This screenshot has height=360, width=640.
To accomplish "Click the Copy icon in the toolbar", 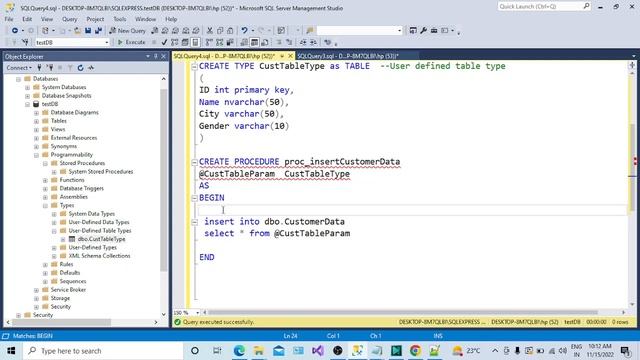I will click(x=220, y=31).
